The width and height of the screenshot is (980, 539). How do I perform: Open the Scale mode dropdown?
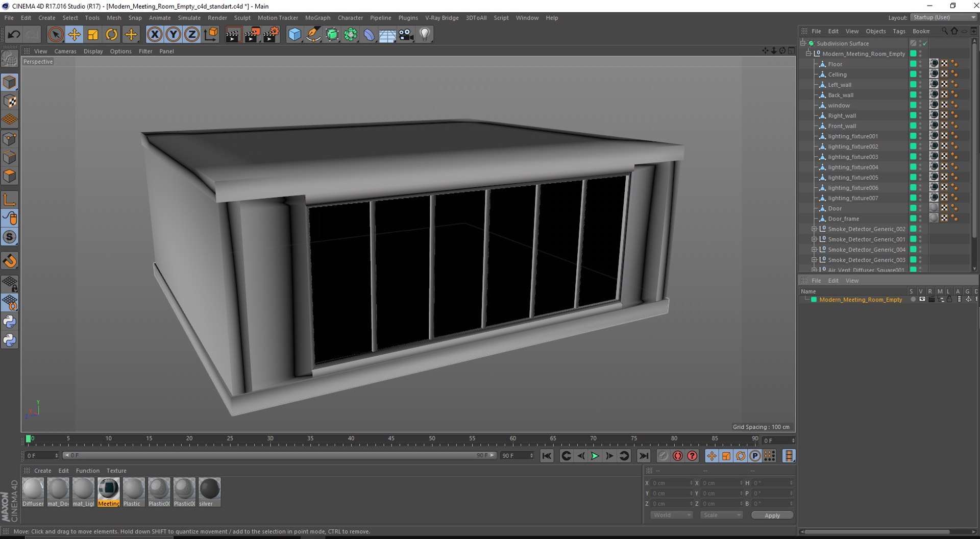coord(721,516)
